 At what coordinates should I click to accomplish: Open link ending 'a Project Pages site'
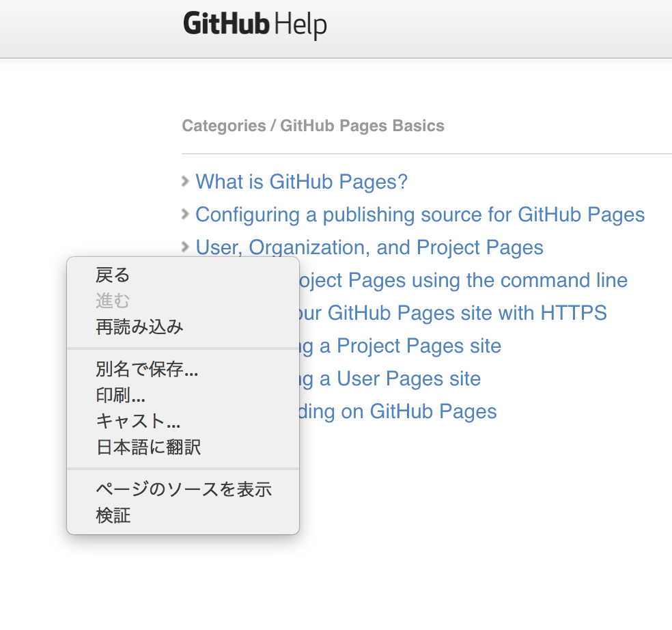tap(400, 346)
